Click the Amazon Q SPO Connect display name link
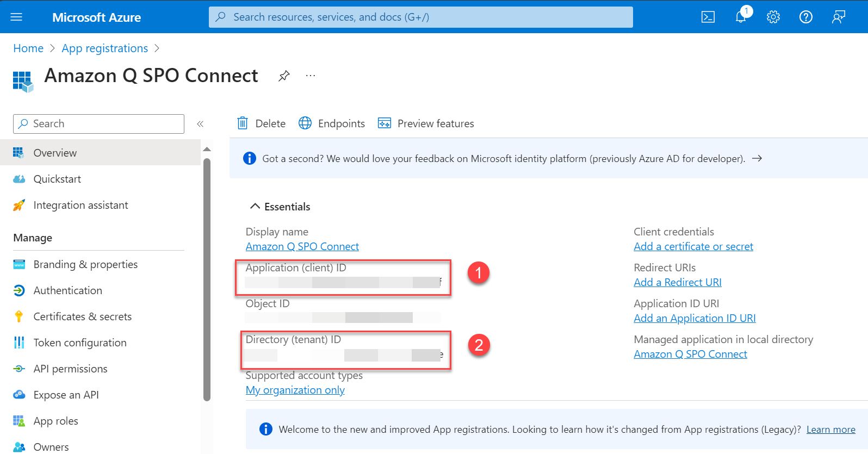 coord(302,246)
